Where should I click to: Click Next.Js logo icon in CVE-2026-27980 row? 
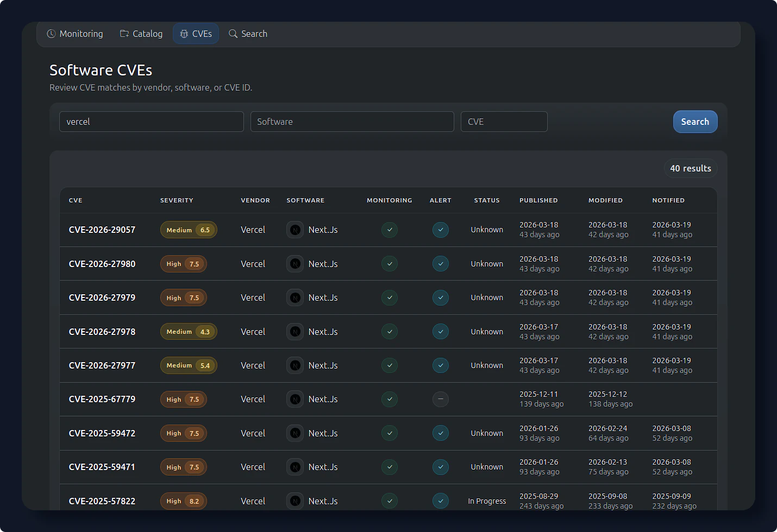(295, 264)
